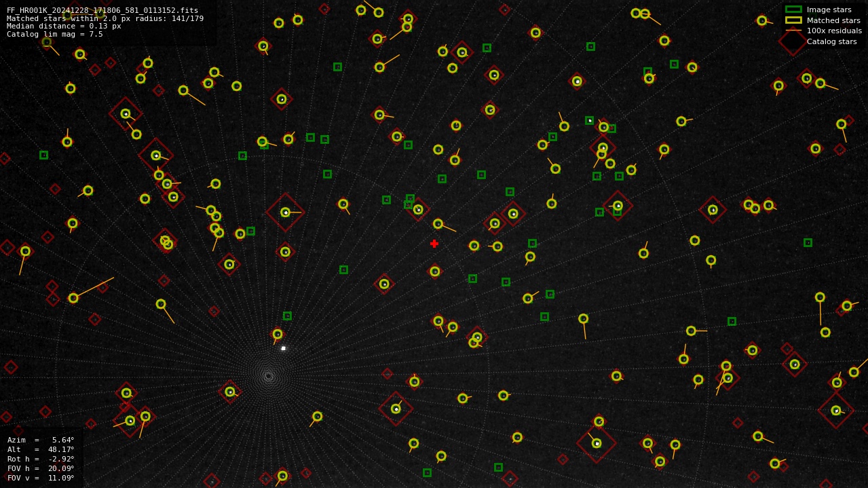868x488 pixels.
Task: Click the 'Image stars' legend label
Action: (x=829, y=10)
